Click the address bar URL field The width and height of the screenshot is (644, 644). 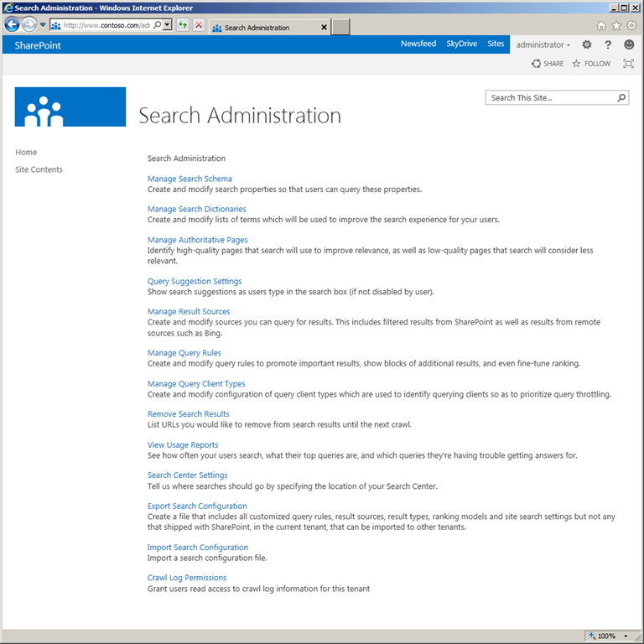(106, 25)
